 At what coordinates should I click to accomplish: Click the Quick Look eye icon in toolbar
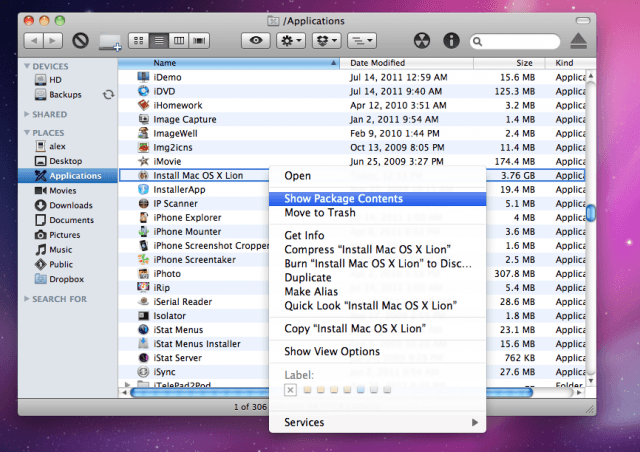coord(258,42)
